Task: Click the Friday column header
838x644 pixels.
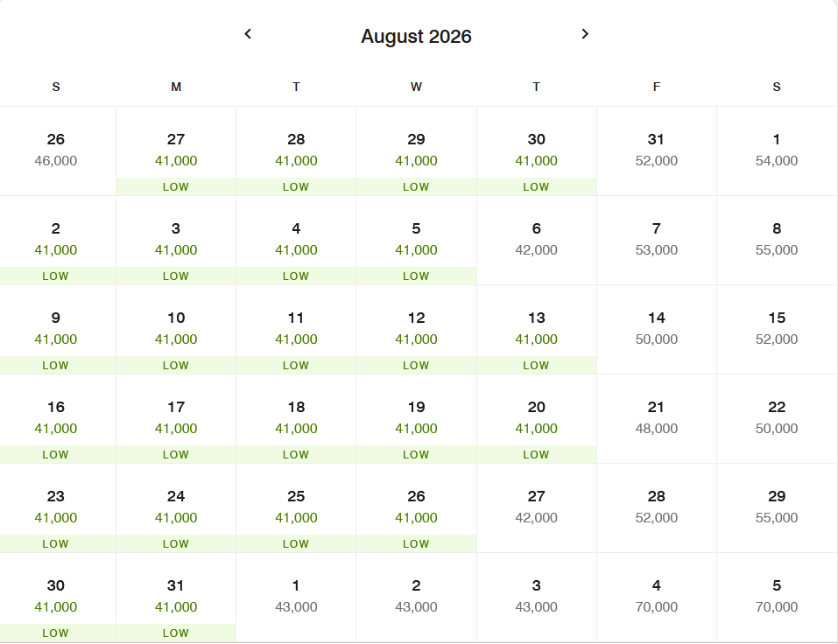Action: 656,87
